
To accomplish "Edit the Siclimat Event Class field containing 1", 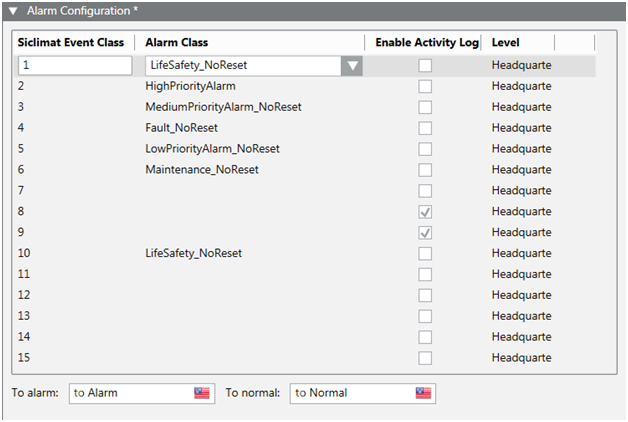I will (x=74, y=66).
